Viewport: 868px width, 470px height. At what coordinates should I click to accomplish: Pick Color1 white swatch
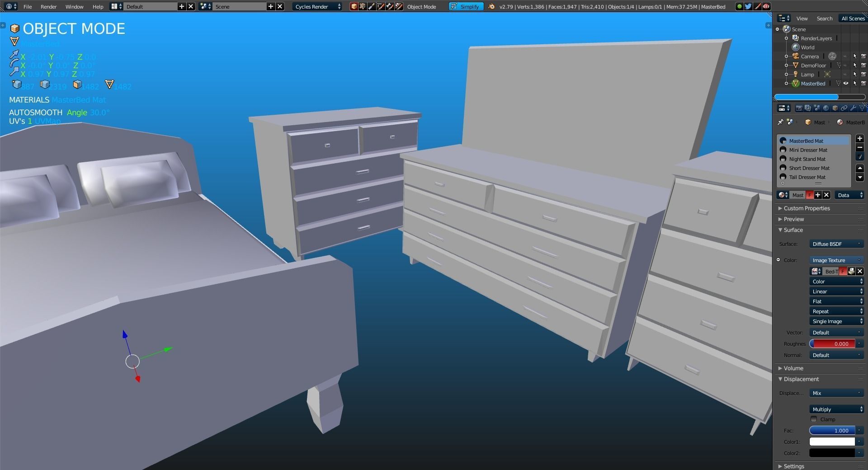click(x=832, y=442)
